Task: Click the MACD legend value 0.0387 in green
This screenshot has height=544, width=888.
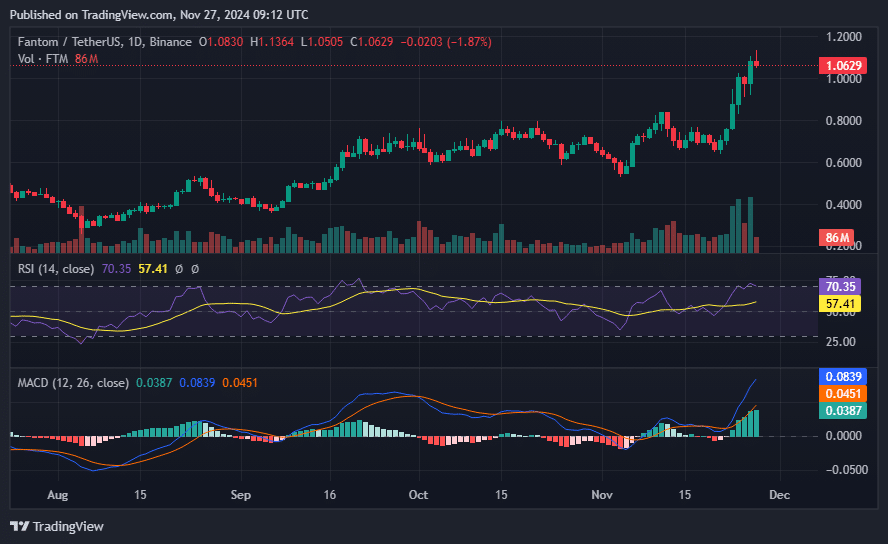Action: [x=154, y=383]
